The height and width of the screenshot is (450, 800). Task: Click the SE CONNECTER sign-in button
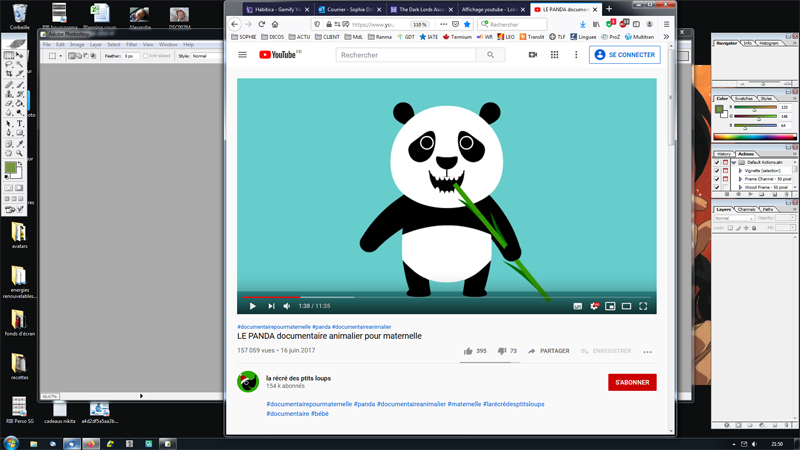[x=624, y=55]
